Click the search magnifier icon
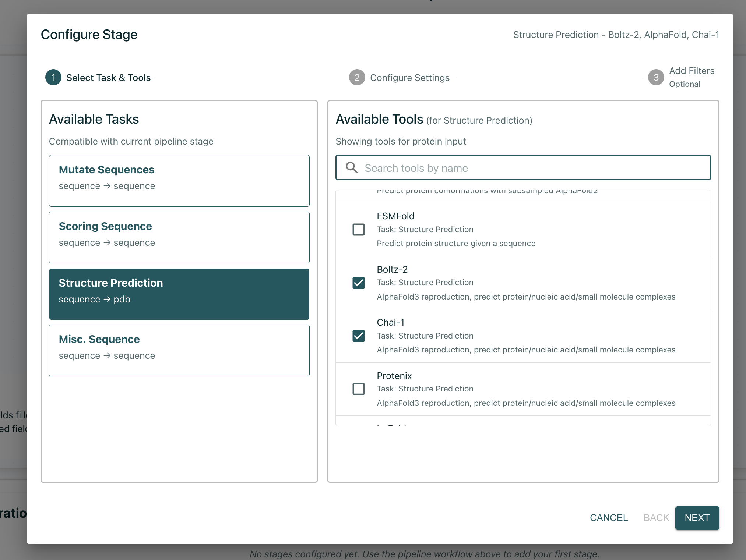Screen dimensions: 746x560 pos(351,167)
